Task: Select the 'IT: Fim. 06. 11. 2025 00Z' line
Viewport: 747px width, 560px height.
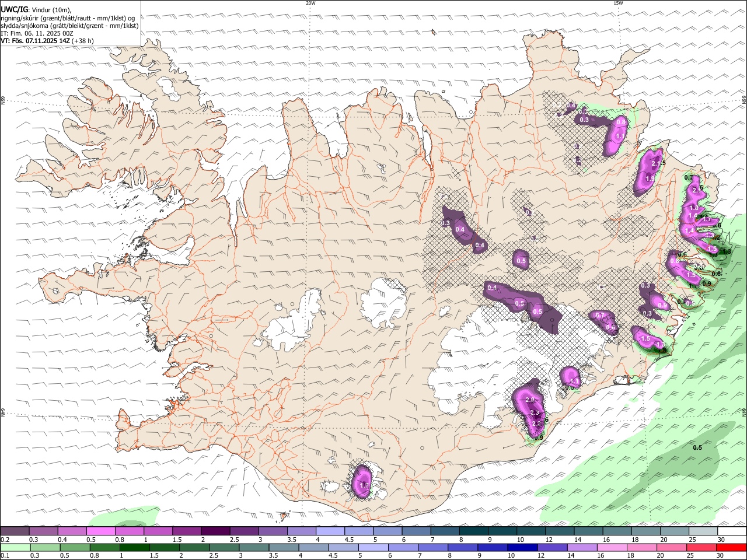Action: click(x=37, y=33)
